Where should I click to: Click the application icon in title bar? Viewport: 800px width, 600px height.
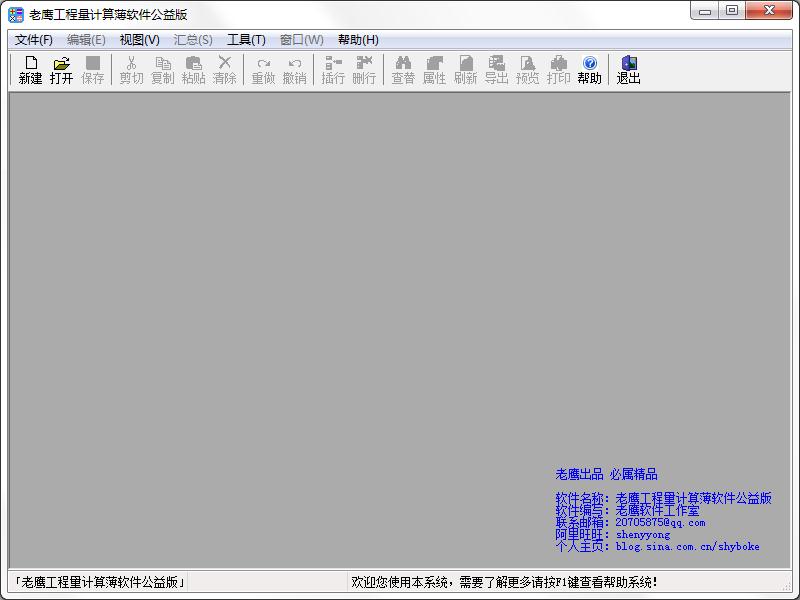[x=16, y=15]
